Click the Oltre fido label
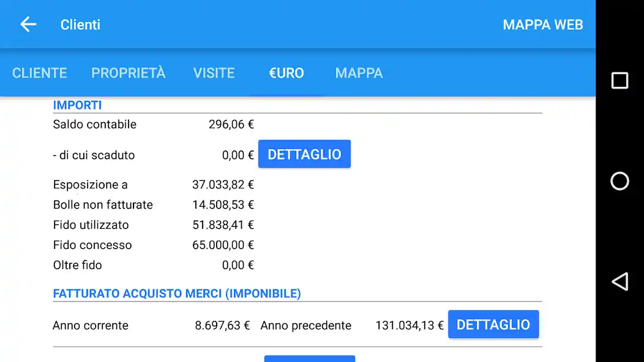 (x=77, y=265)
